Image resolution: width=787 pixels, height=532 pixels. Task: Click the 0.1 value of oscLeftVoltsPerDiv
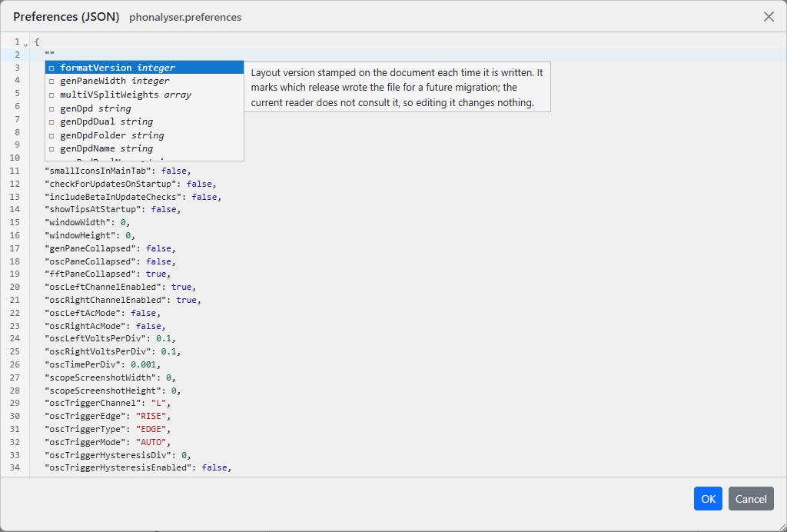164,339
